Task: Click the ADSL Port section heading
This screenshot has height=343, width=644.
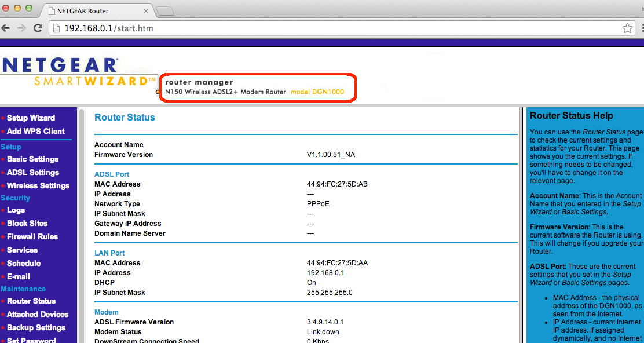Action: pos(112,174)
